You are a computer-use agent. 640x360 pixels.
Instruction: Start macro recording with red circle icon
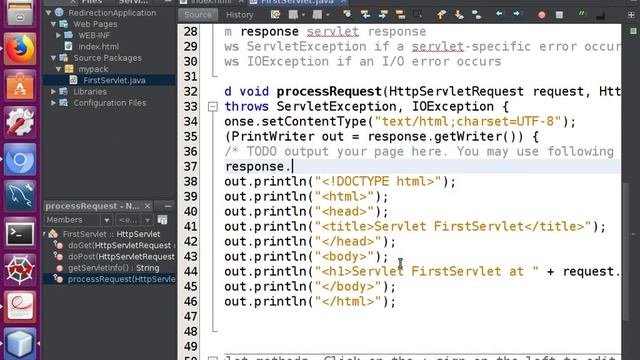point(542,15)
